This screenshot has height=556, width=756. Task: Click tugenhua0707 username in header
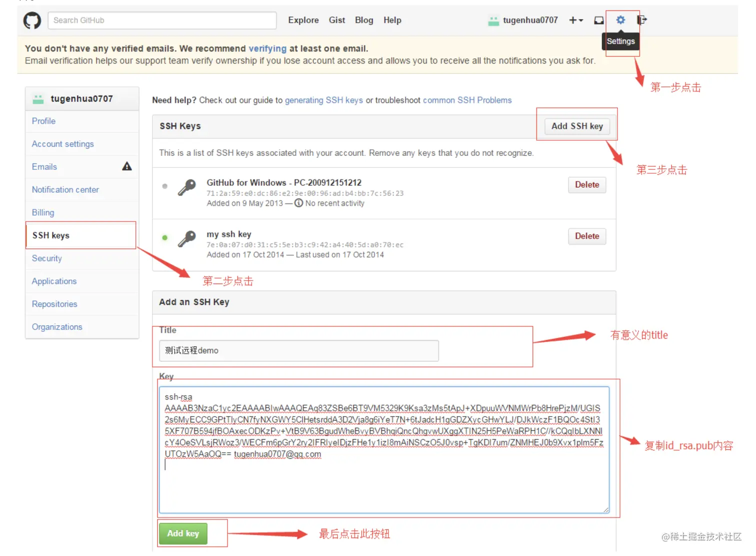(530, 20)
